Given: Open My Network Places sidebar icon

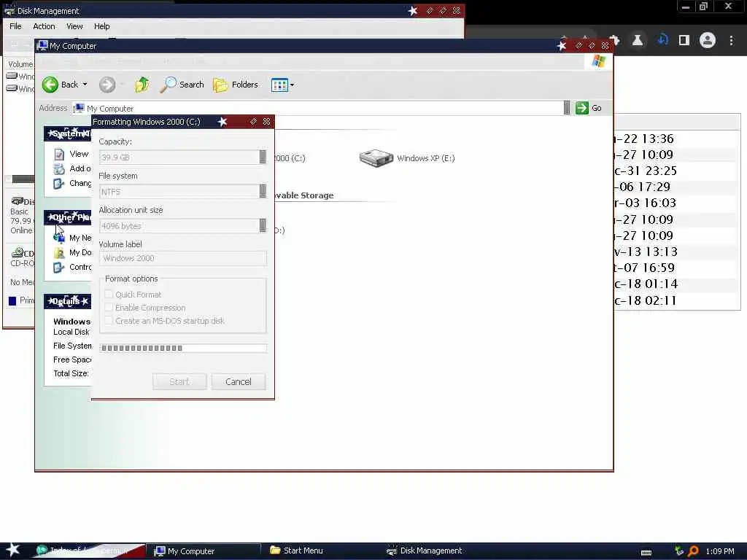Looking at the screenshot, I should click(x=59, y=238).
